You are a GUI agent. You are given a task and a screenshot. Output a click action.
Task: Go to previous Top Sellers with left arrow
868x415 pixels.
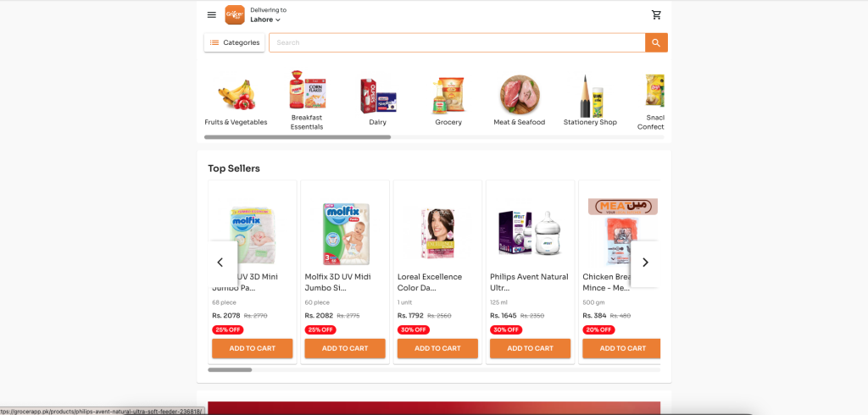click(x=220, y=263)
